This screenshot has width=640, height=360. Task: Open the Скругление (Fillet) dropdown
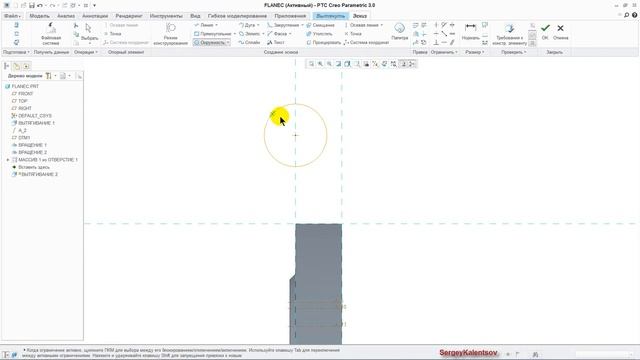tap(302, 25)
